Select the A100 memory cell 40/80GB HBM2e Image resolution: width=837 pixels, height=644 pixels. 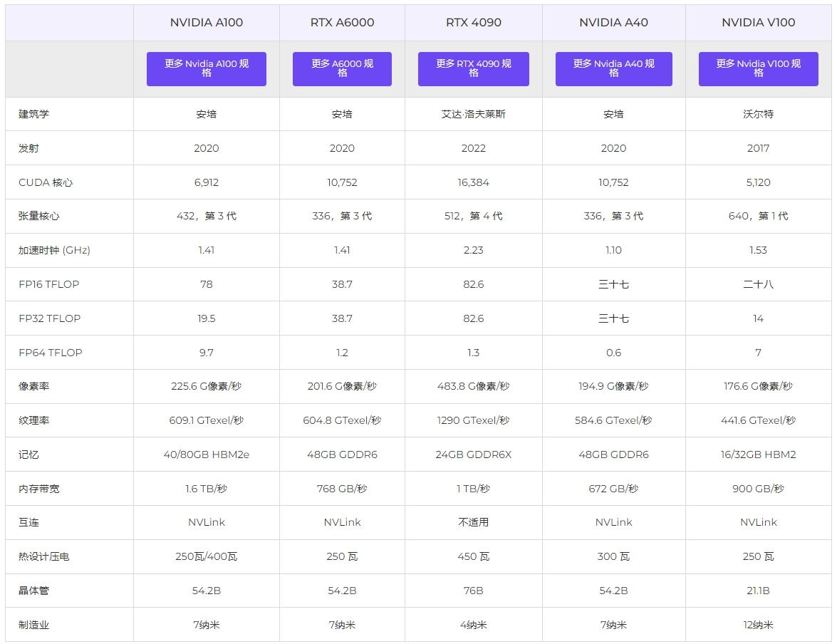pos(206,454)
